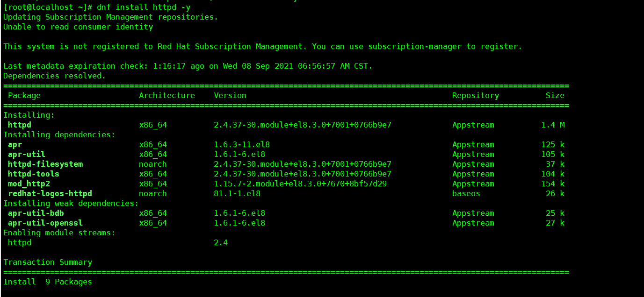644x297 pixels.
Task: Click the 'baseos' repository name
Action: 466,194
